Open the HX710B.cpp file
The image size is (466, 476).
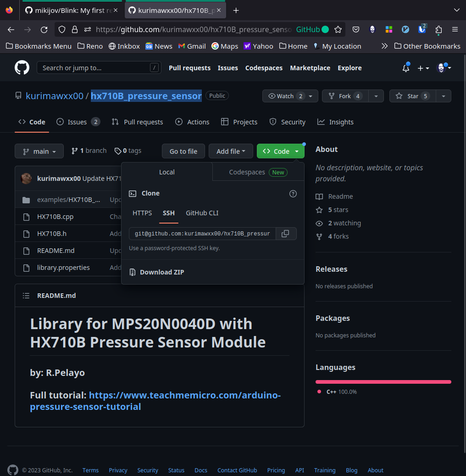click(55, 217)
